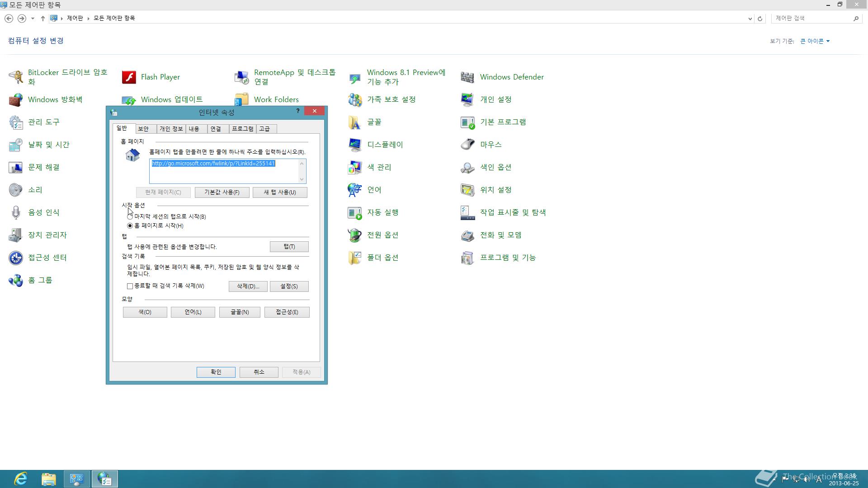Open 색 관리 icon

pos(354,167)
